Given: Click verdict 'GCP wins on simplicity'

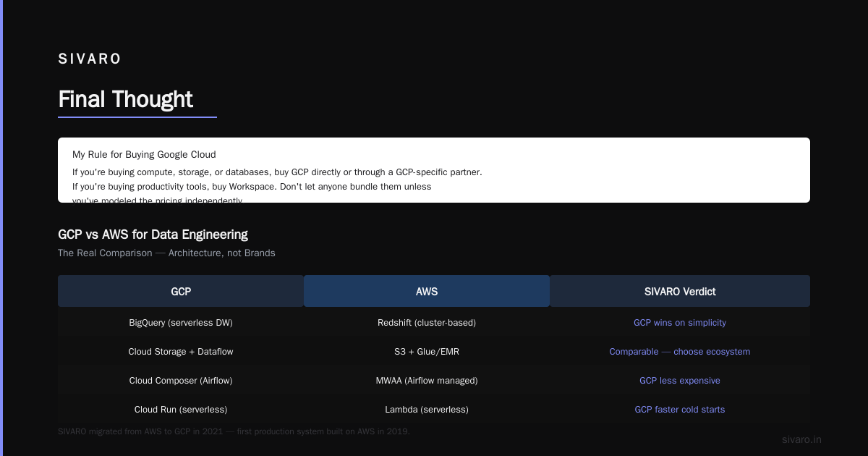Looking at the screenshot, I should tap(680, 323).
